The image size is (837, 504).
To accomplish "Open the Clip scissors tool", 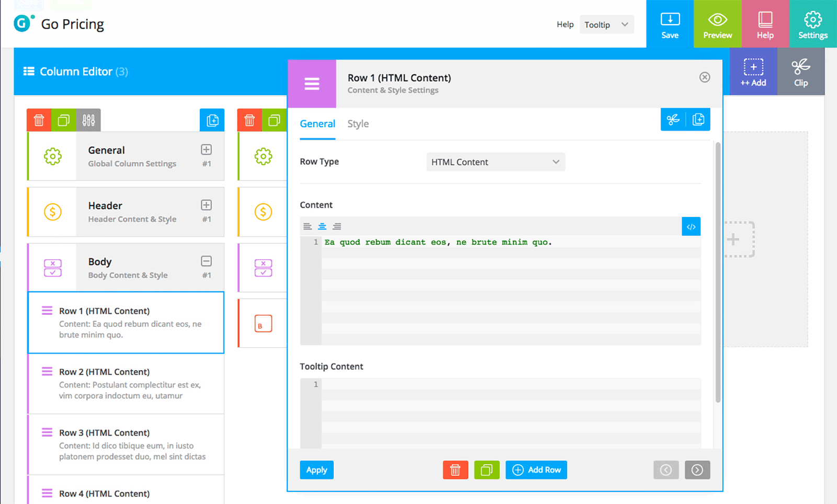I will 801,72.
